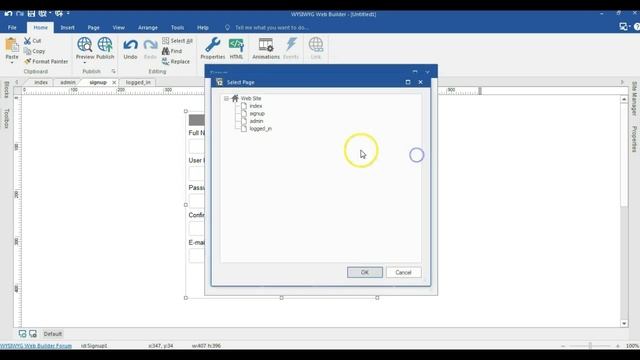Image resolution: width=640 pixels, height=360 pixels.
Task: Click the Default breakpoint button
Action: click(53, 334)
